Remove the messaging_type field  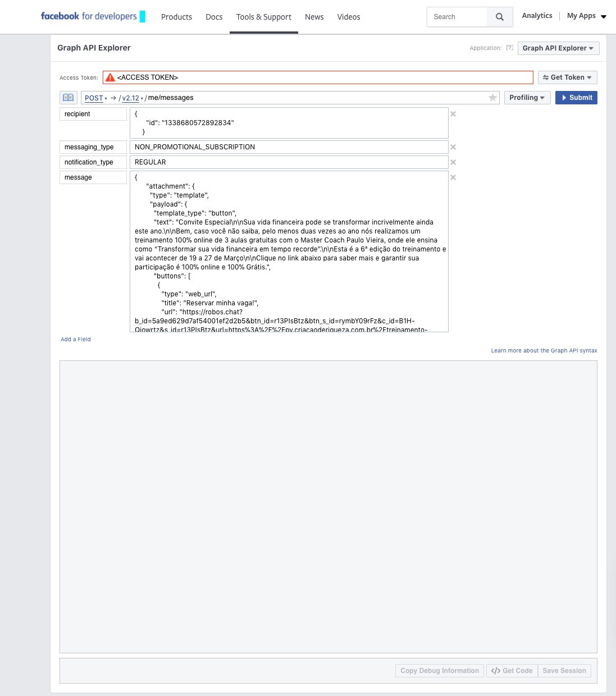pos(453,147)
